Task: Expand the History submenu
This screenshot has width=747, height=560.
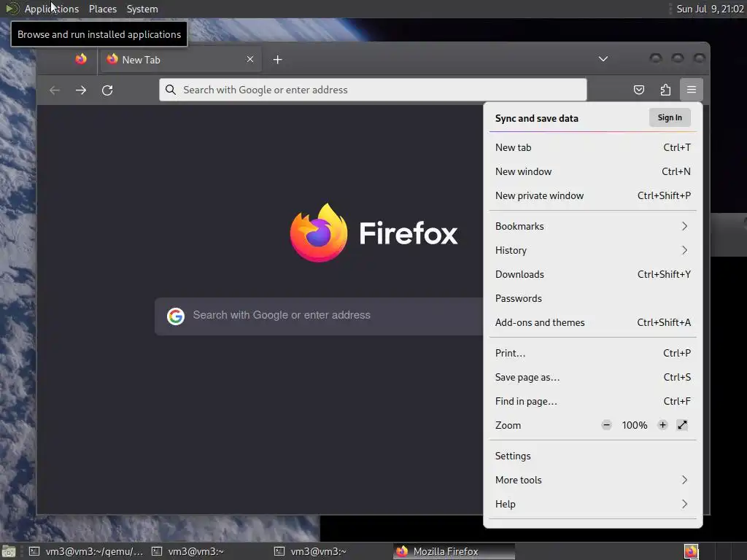Action: pyautogui.click(x=592, y=251)
